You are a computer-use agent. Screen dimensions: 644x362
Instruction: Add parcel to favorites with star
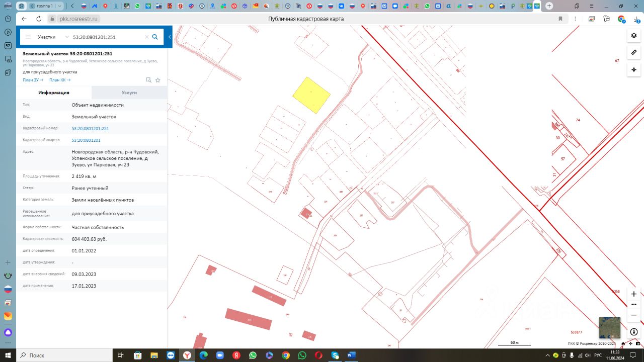[157, 80]
